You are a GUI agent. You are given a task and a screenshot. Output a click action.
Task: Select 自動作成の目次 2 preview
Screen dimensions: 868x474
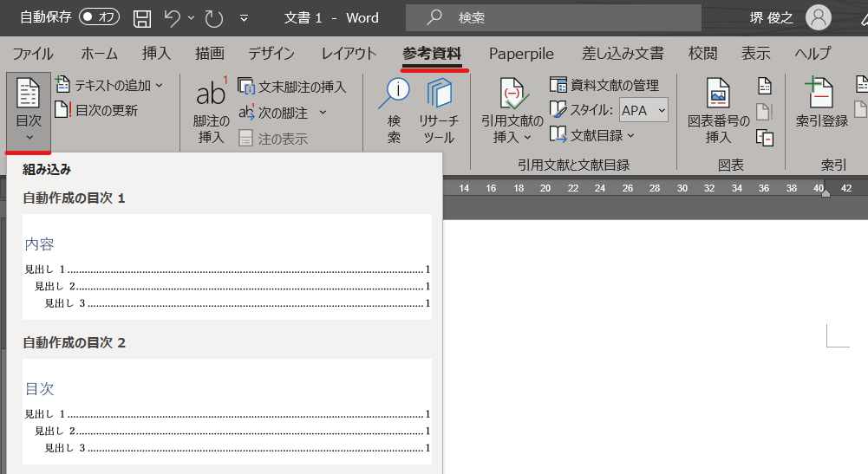tap(227, 412)
